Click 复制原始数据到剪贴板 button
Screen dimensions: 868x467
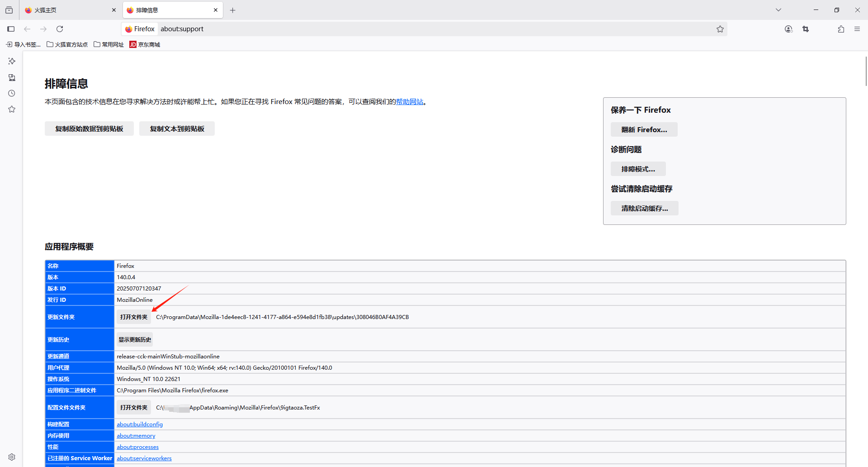(x=89, y=129)
